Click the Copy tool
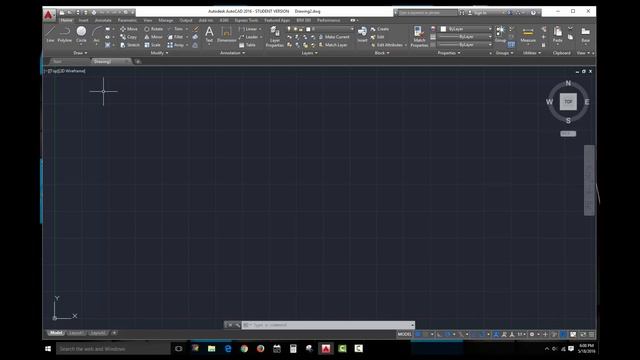The width and height of the screenshot is (640, 360). [x=128, y=37]
